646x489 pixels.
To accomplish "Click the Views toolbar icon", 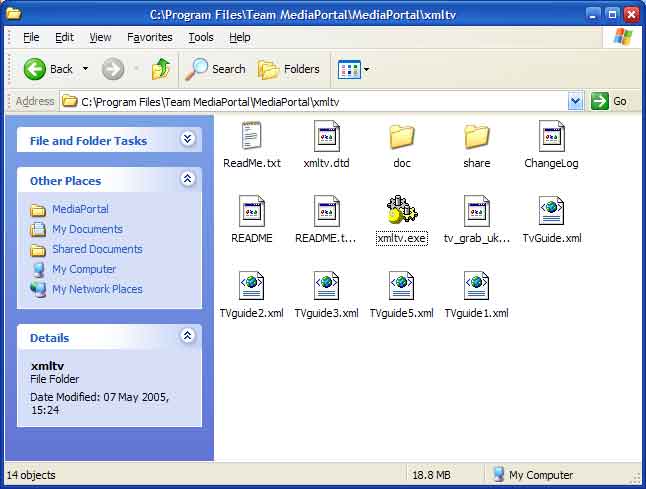I will (x=349, y=69).
